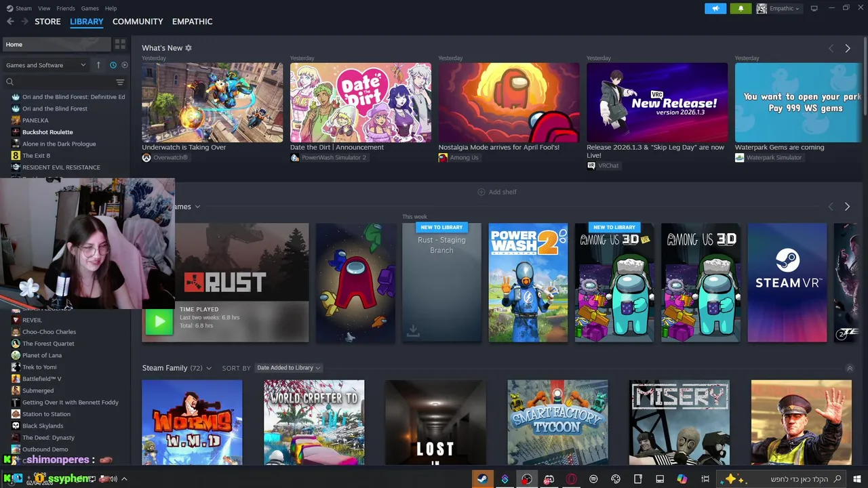The width and height of the screenshot is (868, 488).
Task: Switch to Big Picture mode monitor icon
Action: (814, 8)
